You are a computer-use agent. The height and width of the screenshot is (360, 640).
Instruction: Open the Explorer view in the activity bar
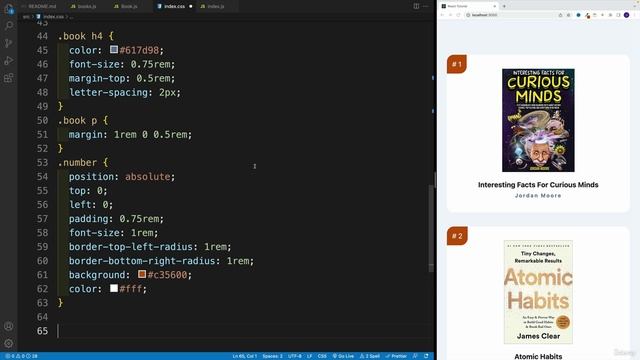click(x=9, y=9)
